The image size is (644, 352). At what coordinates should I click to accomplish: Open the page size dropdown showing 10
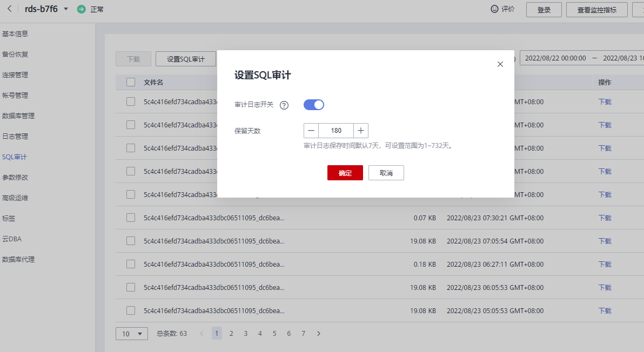click(x=132, y=334)
